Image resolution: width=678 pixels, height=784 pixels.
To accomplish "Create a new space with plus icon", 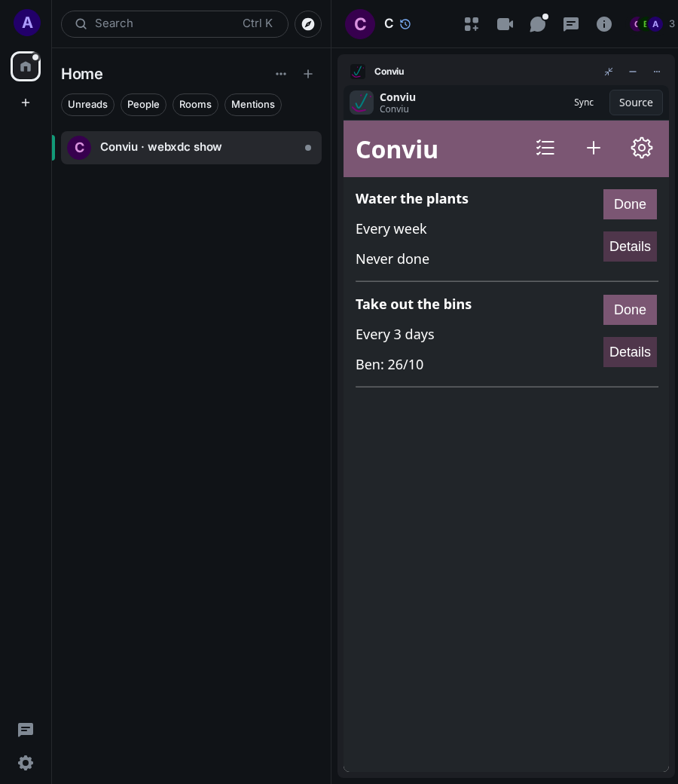I will (x=26, y=103).
